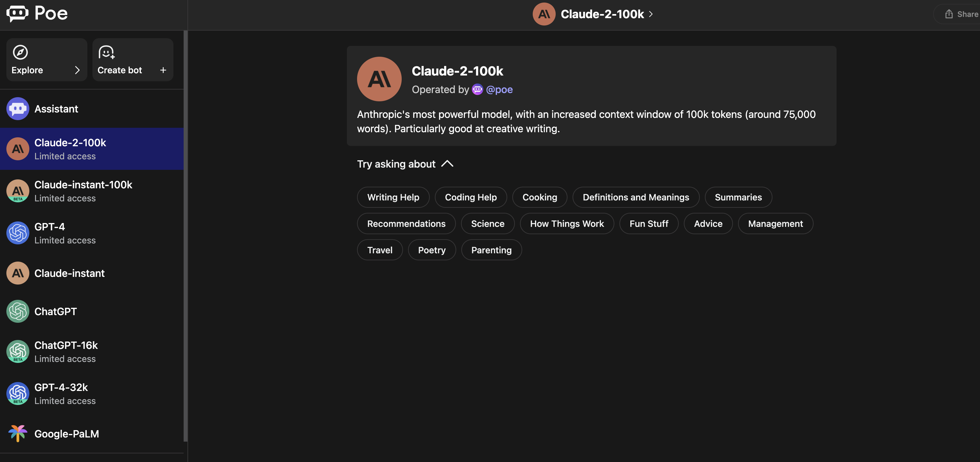Click the Poe logo icon

(17, 14)
